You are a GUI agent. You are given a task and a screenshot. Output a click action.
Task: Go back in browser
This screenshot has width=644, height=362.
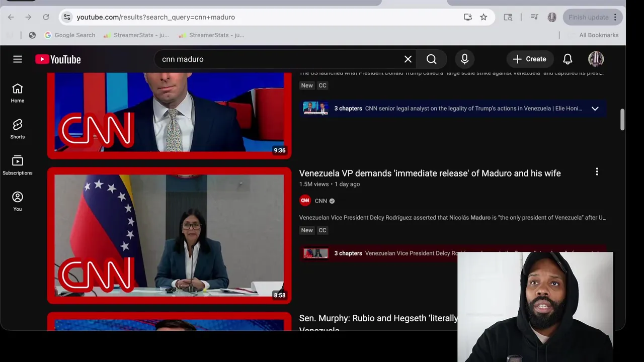pyautogui.click(x=11, y=17)
